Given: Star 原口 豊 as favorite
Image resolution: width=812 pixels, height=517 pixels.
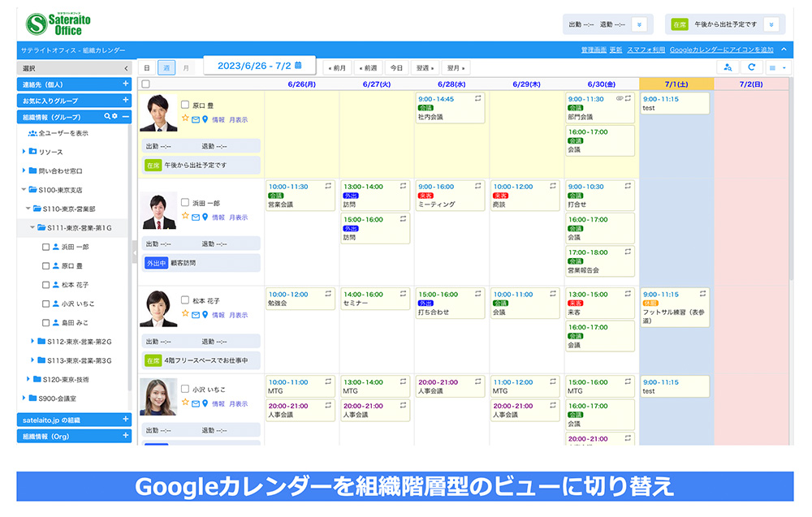Looking at the screenshot, I should (x=185, y=118).
